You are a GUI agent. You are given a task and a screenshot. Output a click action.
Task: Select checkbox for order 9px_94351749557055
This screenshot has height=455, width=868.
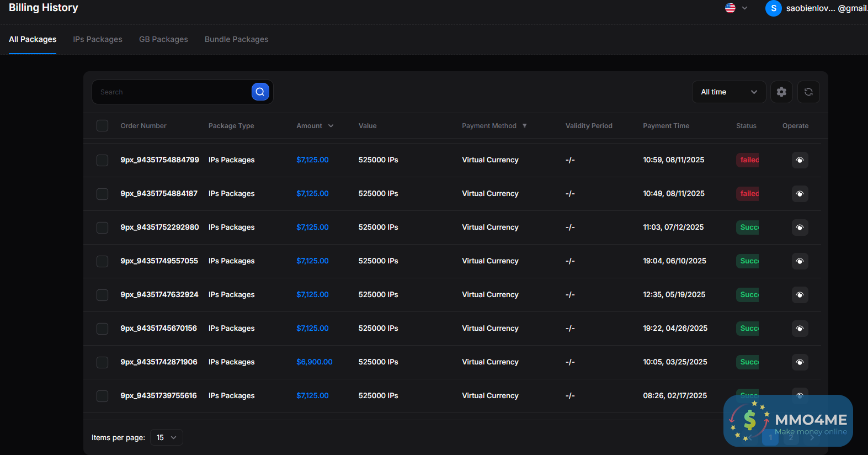pyautogui.click(x=102, y=261)
